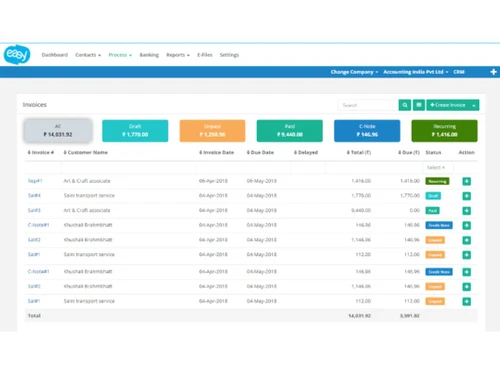Select the Draft summary card
The image size is (500, 375).
[135, 131]
